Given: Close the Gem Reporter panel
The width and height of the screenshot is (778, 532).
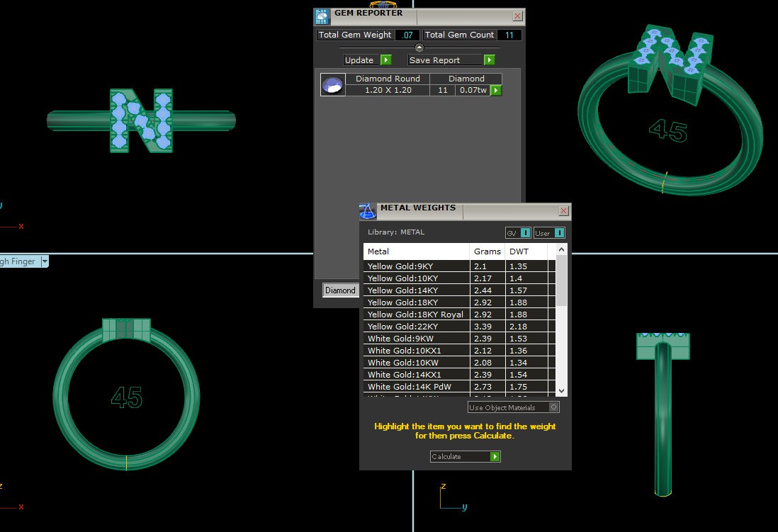Looking at the screenshot, I should tap(517, 16).
